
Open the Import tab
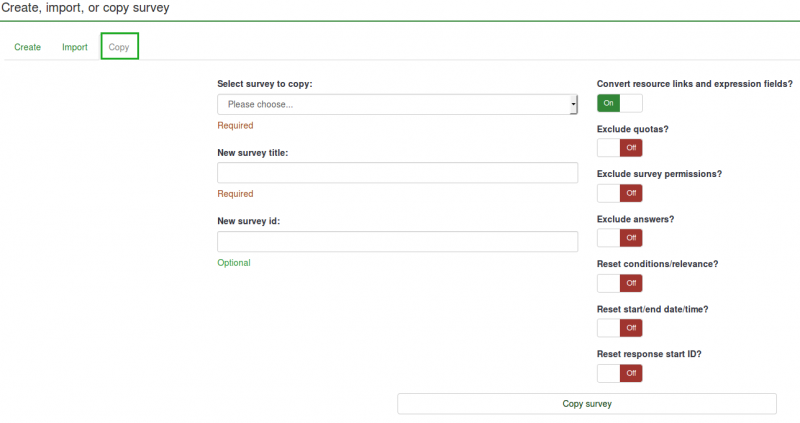point(74,47)
